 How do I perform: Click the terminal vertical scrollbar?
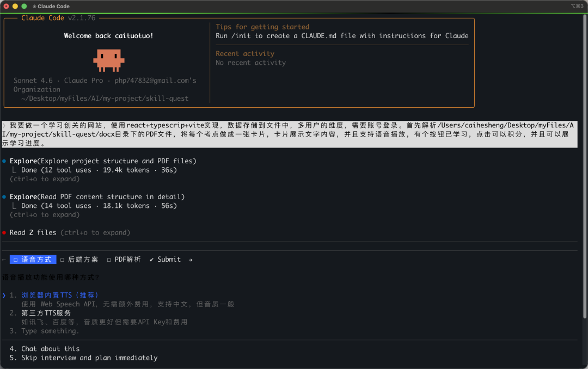click(x=585, y=167)
